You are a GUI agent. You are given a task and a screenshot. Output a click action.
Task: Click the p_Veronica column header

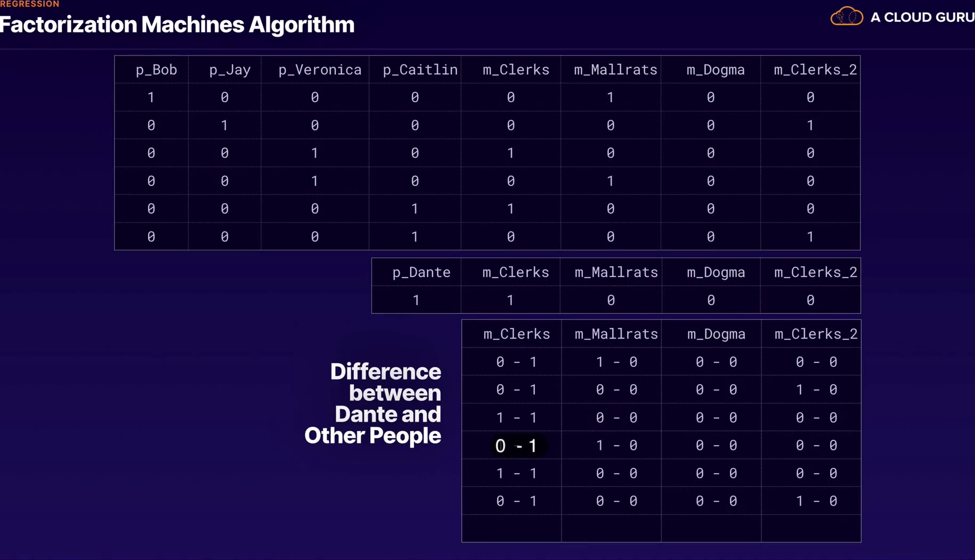click(x=320, y=70)
